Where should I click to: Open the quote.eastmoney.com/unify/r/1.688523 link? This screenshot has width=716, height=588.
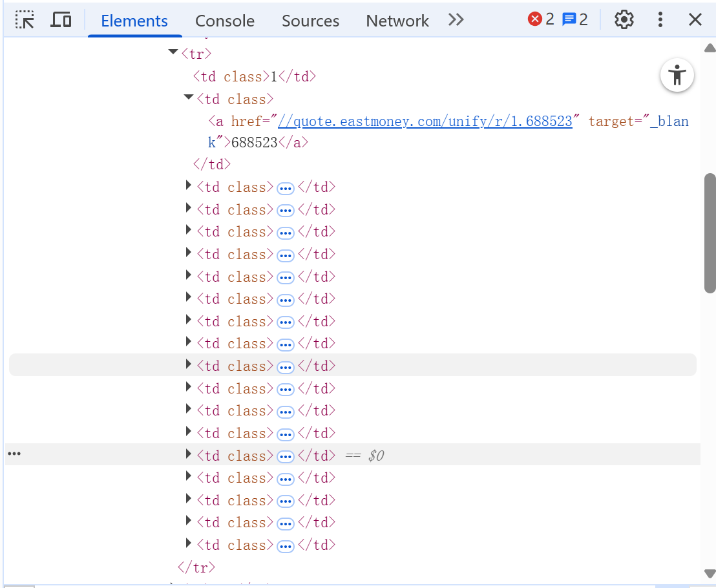coord(425,121)
